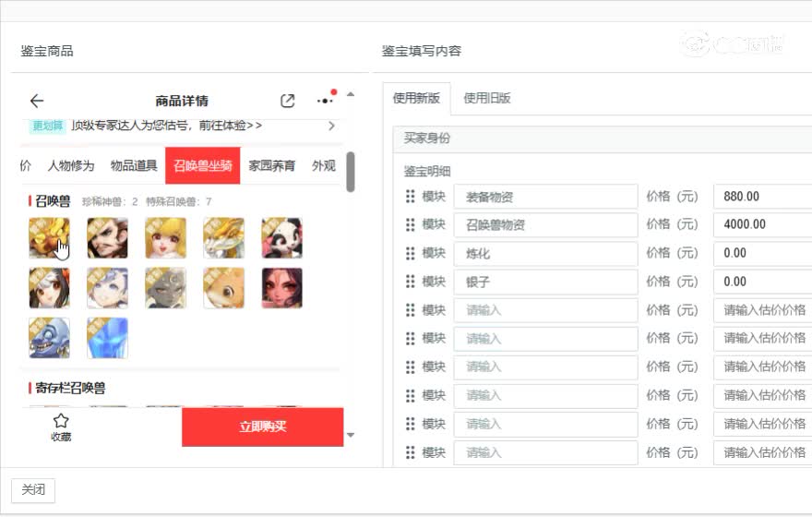Select the 召唤兽坐骑 tab

202,166
